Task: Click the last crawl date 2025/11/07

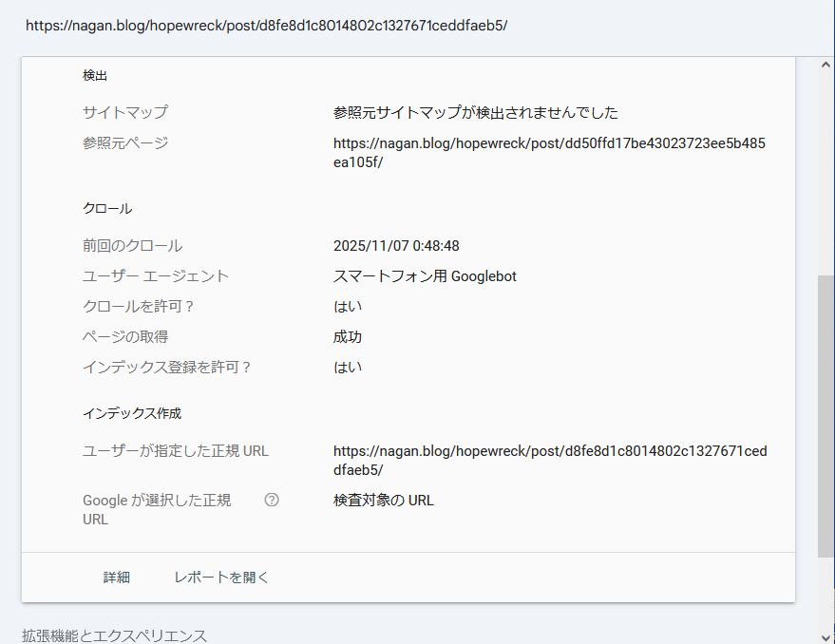Action: (396, 245)
